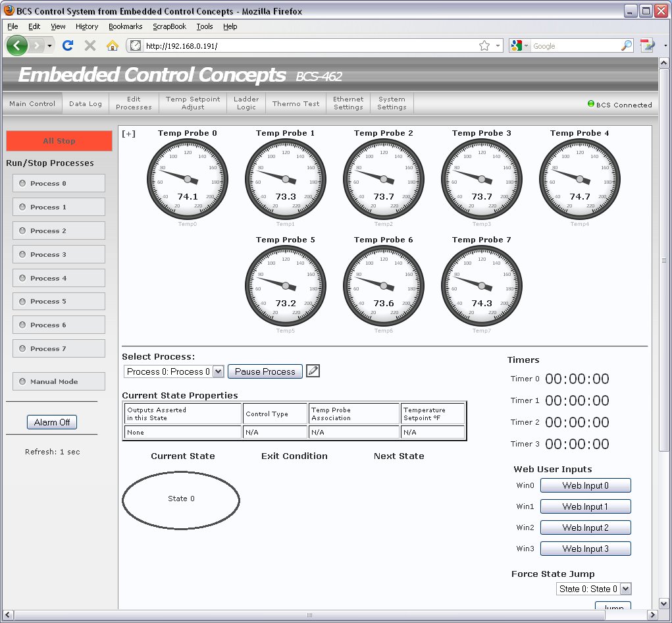This screenshot has height=623, width=672.
Task: Toggle Process 2 run/stop
Action: [x=59, y=230]
